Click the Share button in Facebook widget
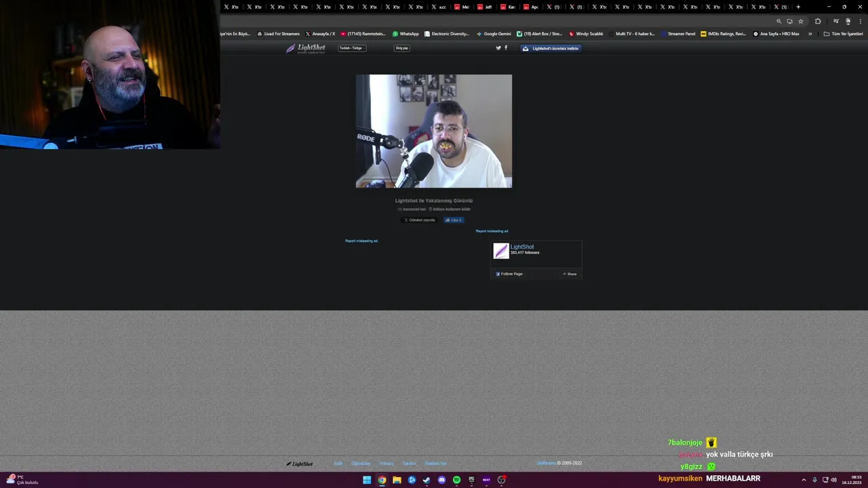 [570, 274]
